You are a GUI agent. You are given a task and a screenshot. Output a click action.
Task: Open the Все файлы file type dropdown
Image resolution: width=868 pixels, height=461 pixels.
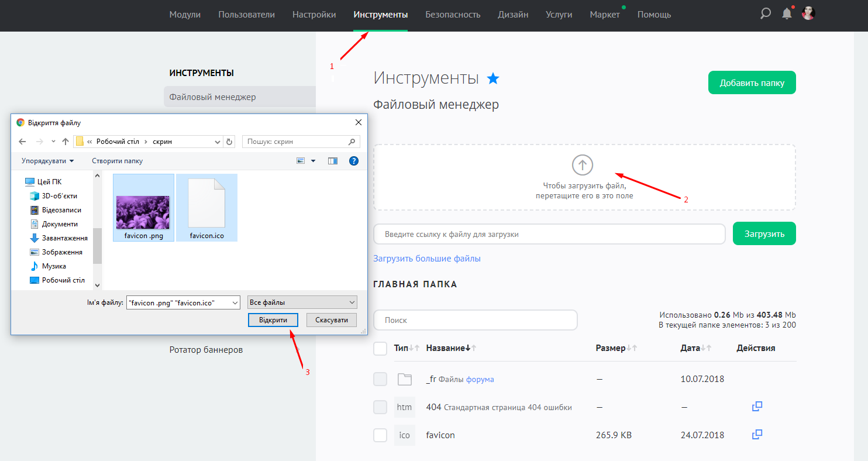[x=302, y=302]
